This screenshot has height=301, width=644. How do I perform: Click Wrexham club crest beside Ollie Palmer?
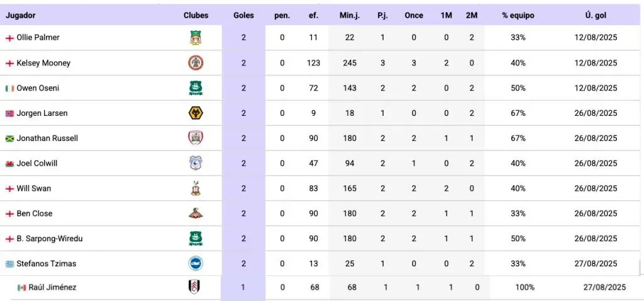pos(196,38)
